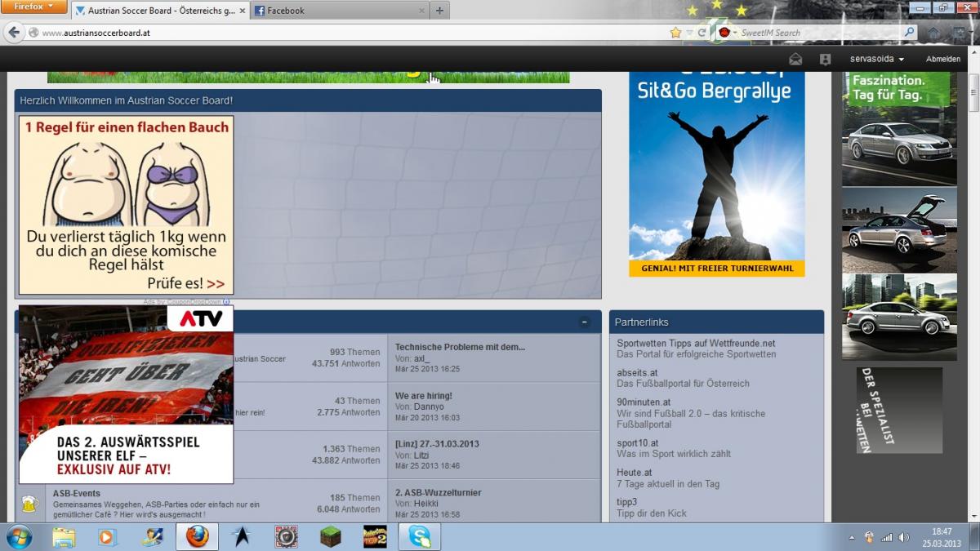
Task: Show hidden system tray icons
Action: [852, 537]
